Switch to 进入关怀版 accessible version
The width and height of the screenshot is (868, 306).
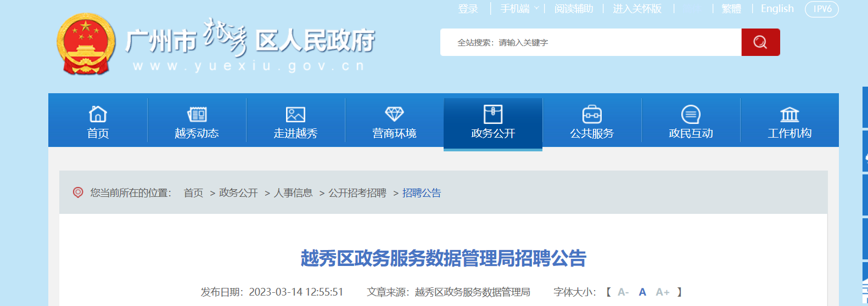click(x=637, y=9)
